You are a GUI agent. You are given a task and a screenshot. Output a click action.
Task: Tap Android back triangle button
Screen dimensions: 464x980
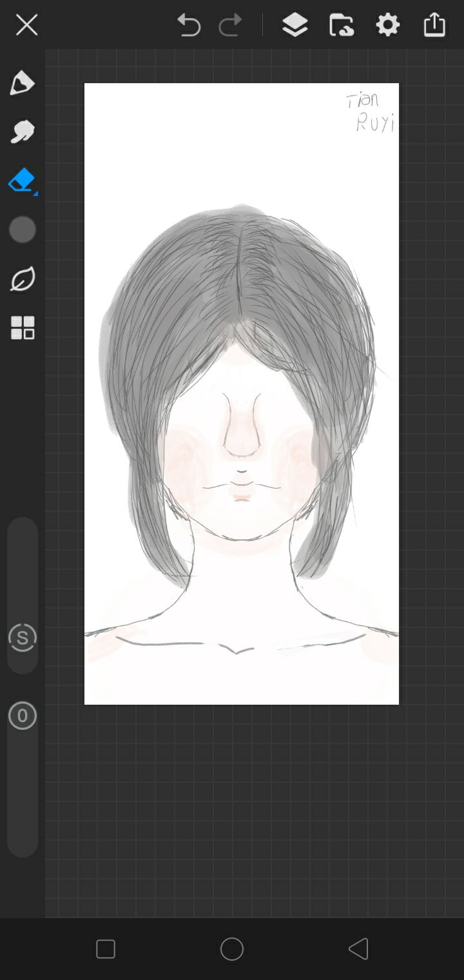click(358, 949)
